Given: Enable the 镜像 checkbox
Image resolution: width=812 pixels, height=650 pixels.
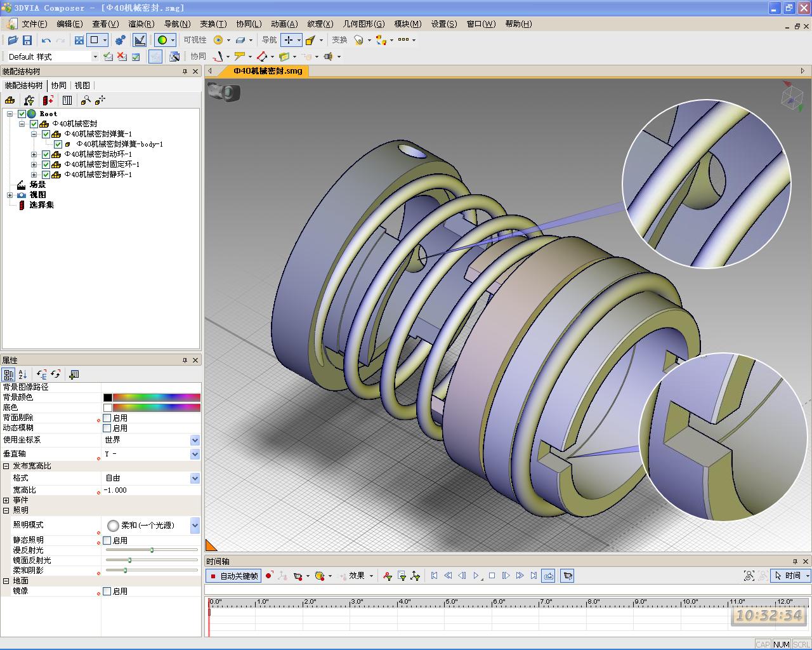Looking at the screenshot, I should pos(107,591).
